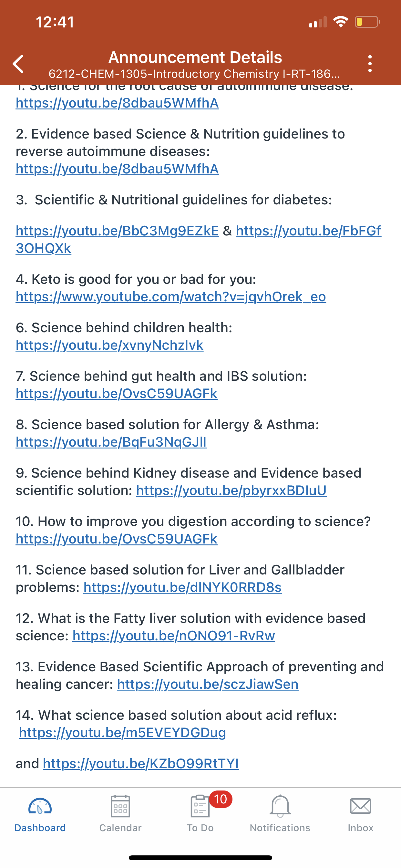Open the kidney disease link pbyrxxBDIuU

tap(231, 491)
